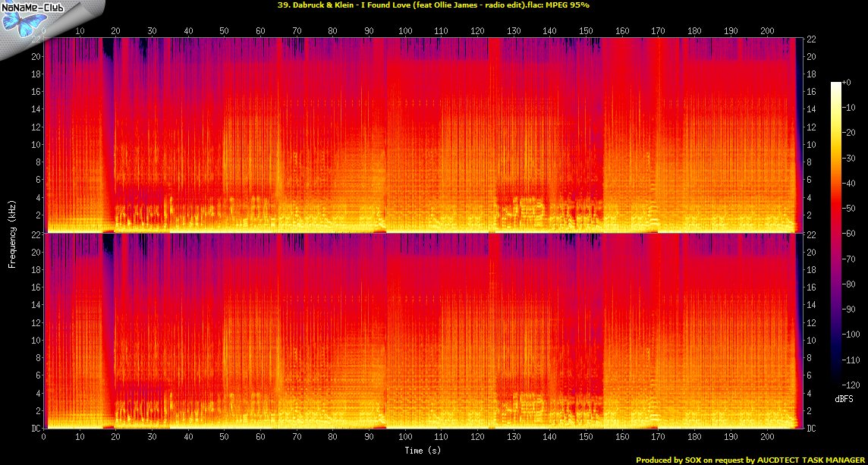Image resolution: width=868 pixels, height=465 pixels.
Task: Click the blue butterfly logo icon
Action: tap(19, 21)
